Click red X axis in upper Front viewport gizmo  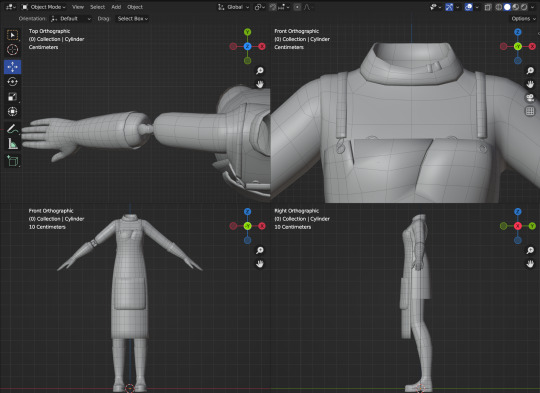pyautogui.click(x=532, y=46)
